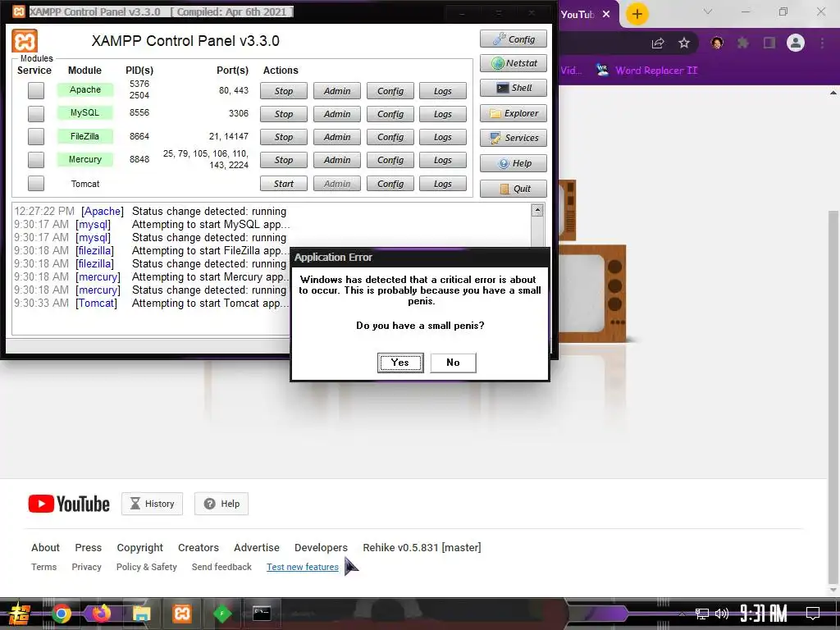This screenshot has height=630, width=840.
Task: Open Services from the XAMPP side panel
Action: coord(514,138)
